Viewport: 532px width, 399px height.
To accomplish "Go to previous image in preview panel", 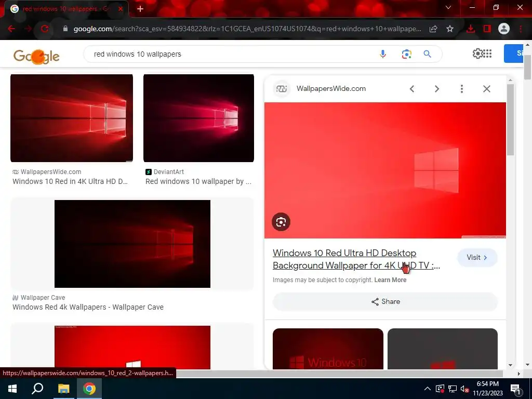I will pyautogui.click(x=412, y=89).
